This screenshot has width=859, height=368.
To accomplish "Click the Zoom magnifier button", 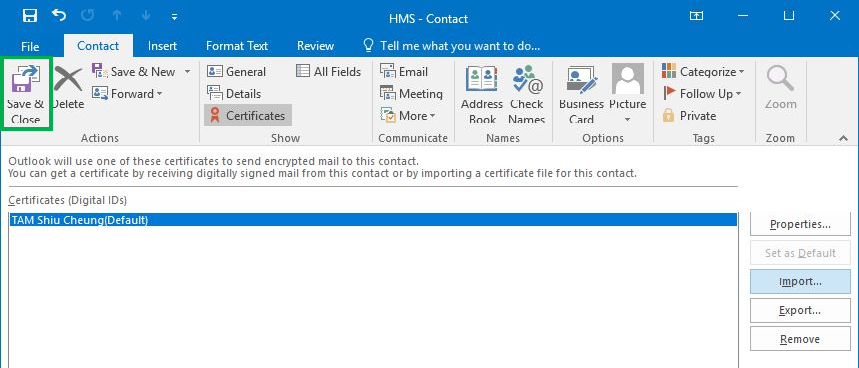I will tap(781, 88).
